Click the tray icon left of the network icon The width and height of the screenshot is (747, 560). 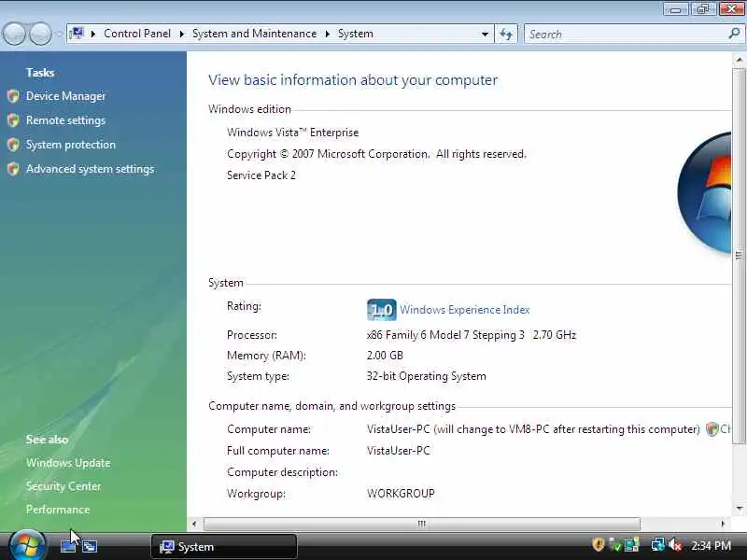632,544
